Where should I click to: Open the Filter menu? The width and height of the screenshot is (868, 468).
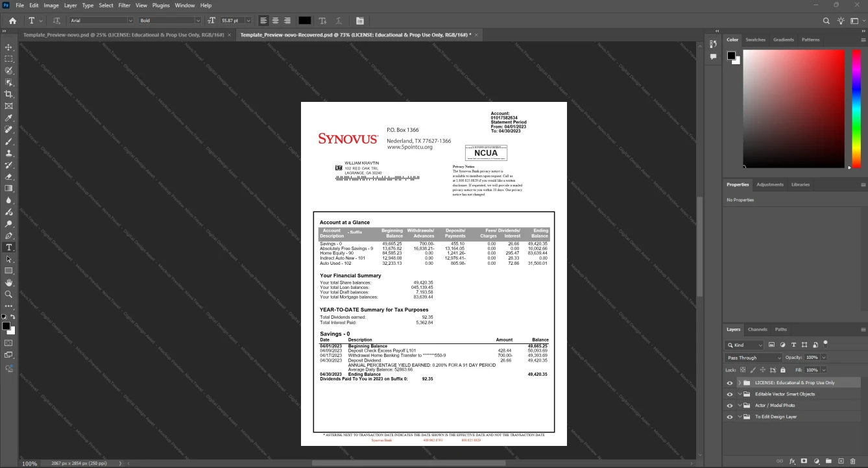click(124, 5)
